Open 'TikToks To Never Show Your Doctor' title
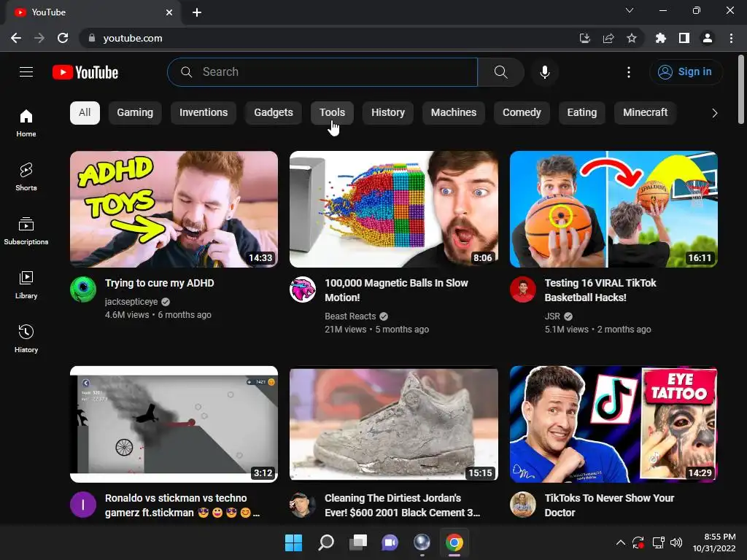The image size is (747, 560). 609,505
